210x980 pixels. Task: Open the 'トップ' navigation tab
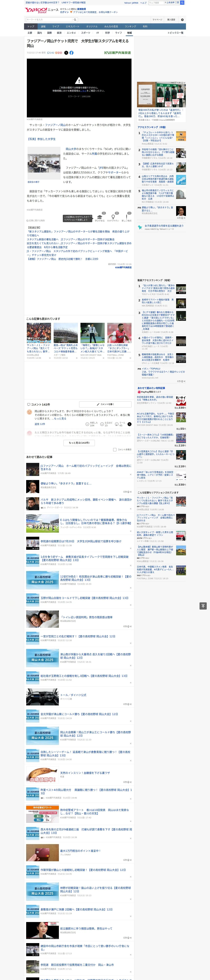(x=31, y=27)
